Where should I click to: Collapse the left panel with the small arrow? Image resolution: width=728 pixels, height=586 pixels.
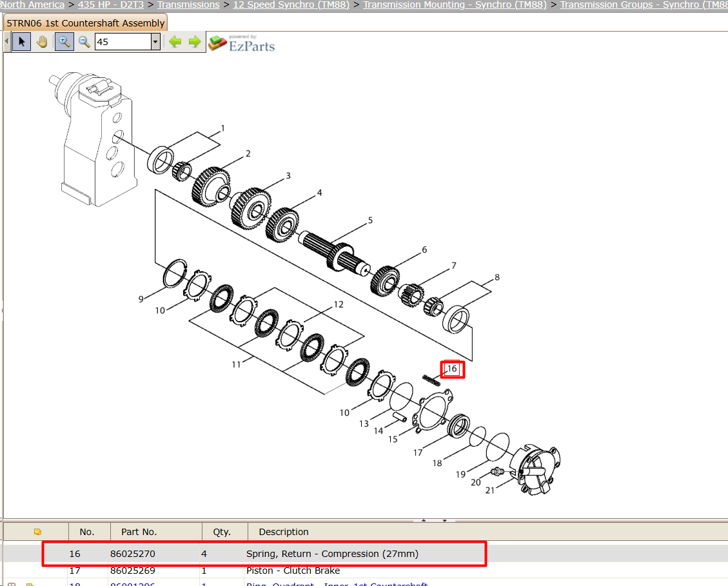tap(6, 42)
